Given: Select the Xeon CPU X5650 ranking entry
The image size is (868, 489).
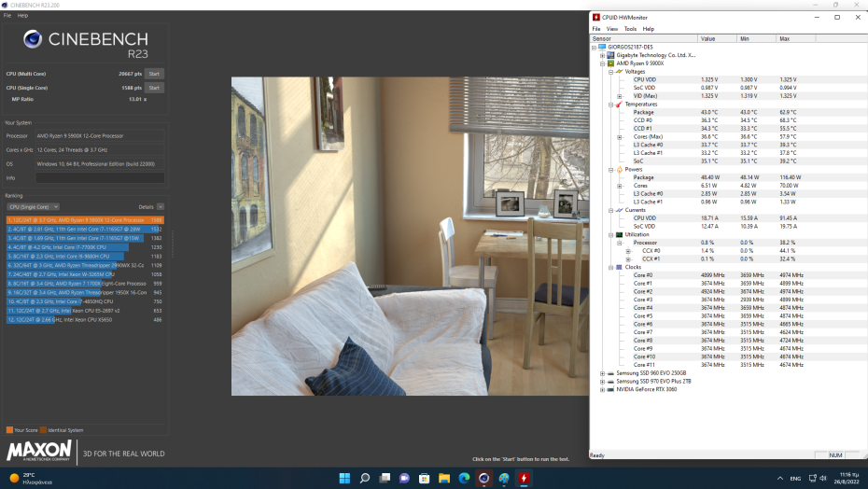Looking at the screenshot, I should (x=85, y=319).
